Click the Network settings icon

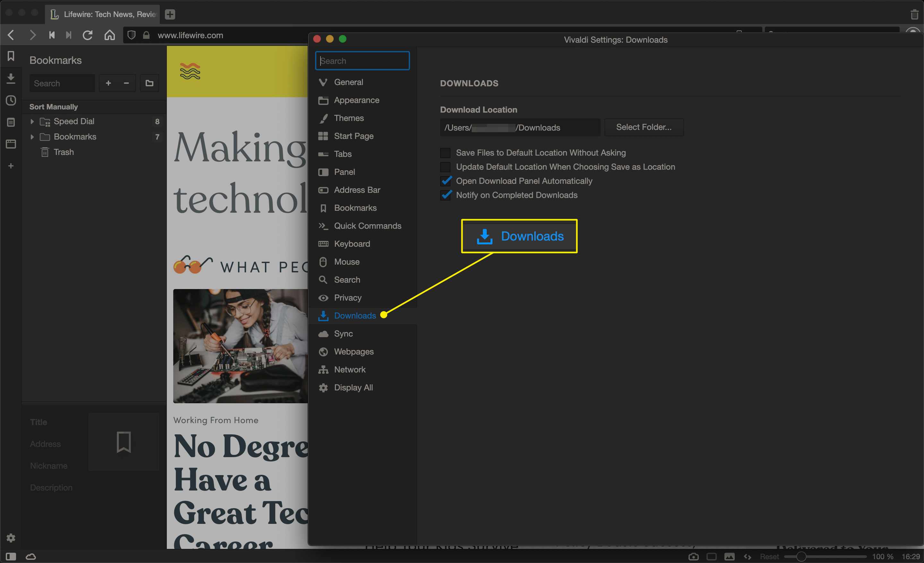(323, 369)
